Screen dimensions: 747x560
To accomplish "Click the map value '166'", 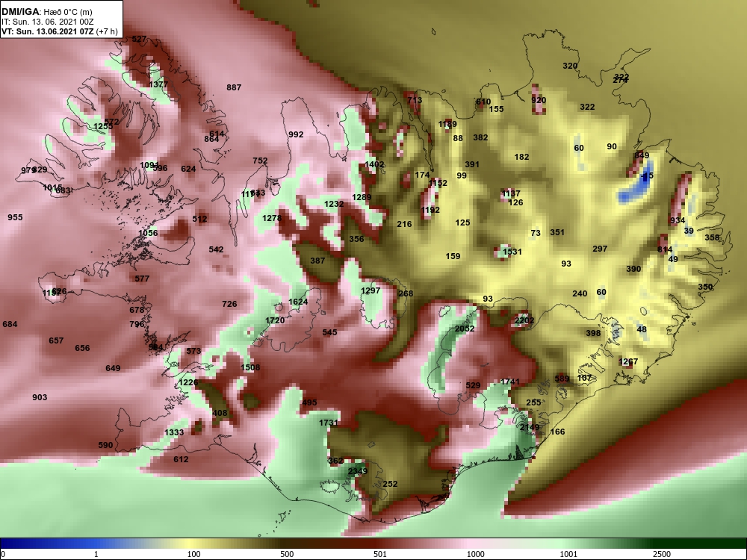I will [557, 432].
